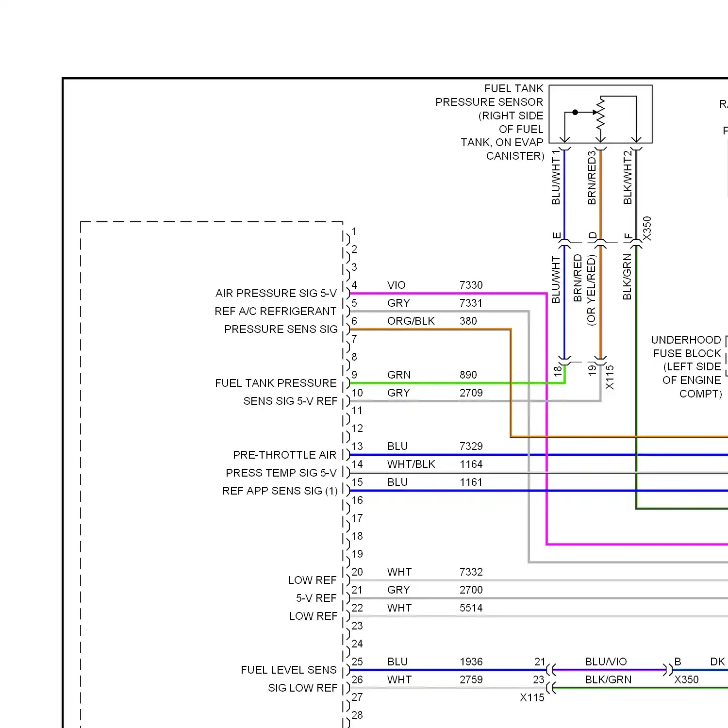Click circuit number 7329
728x728 pixels.
[x=471, y=446]
